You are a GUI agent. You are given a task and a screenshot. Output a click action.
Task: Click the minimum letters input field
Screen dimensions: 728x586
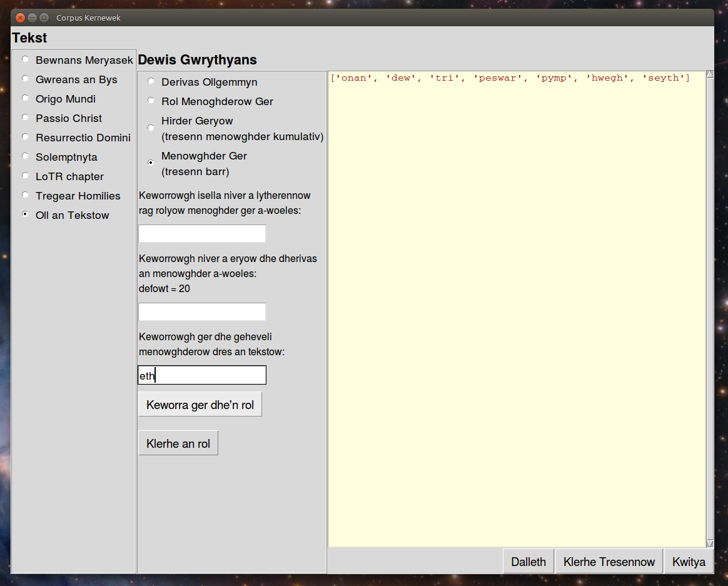(202, 233)
